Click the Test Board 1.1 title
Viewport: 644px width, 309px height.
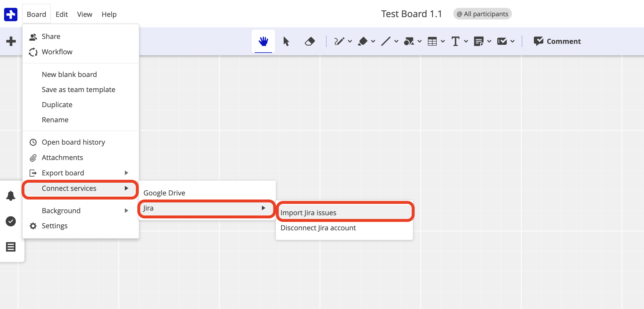pos(411,14)
